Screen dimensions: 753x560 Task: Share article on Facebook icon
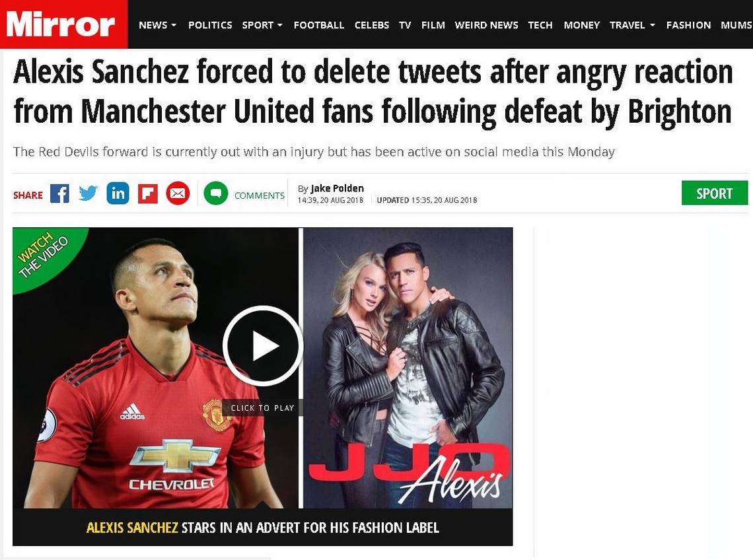click(x=60, y=193)
